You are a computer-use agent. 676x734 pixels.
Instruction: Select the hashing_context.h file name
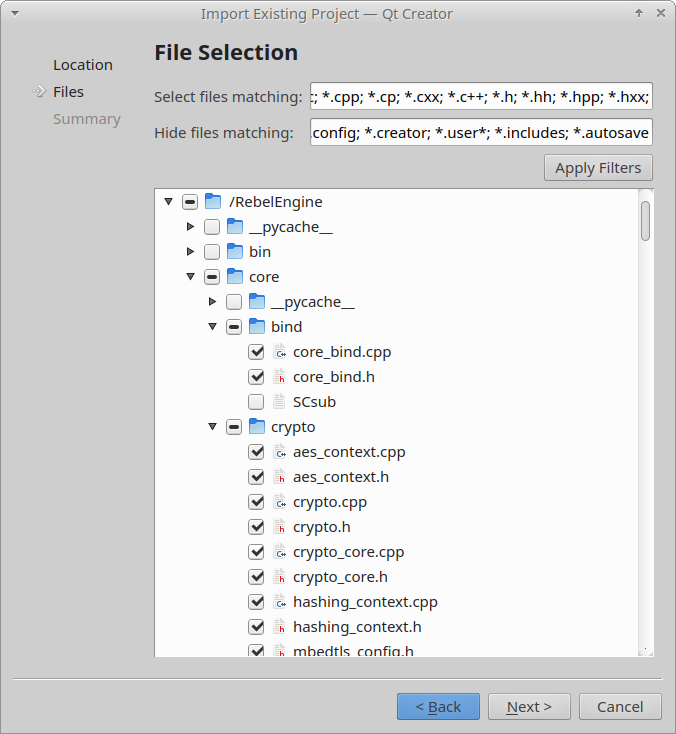357,627
